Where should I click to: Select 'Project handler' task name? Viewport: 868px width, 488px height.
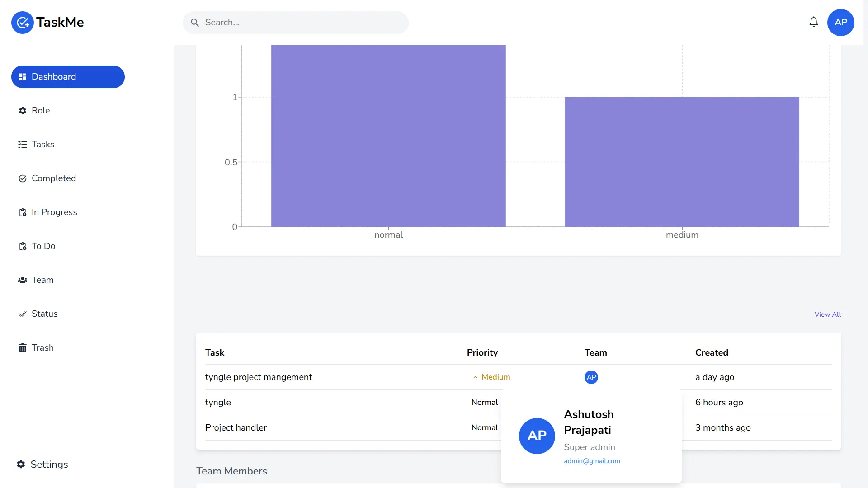[236, 428]
